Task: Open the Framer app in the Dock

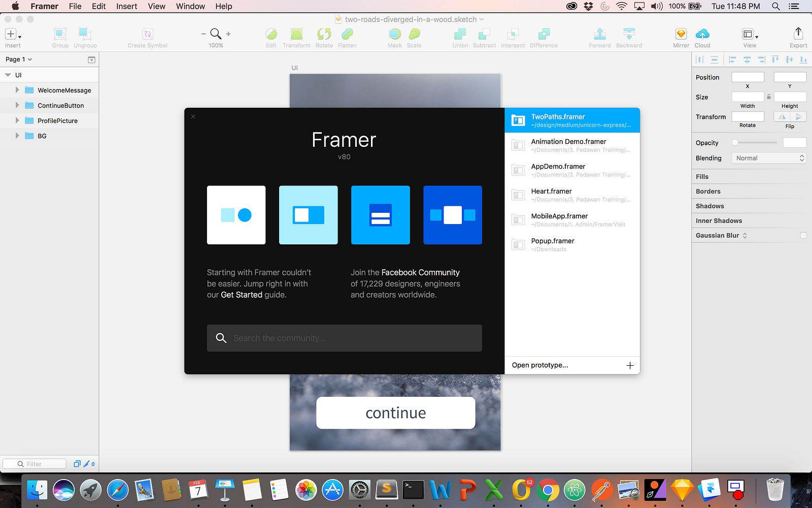Action: click(x=708, y=490)
